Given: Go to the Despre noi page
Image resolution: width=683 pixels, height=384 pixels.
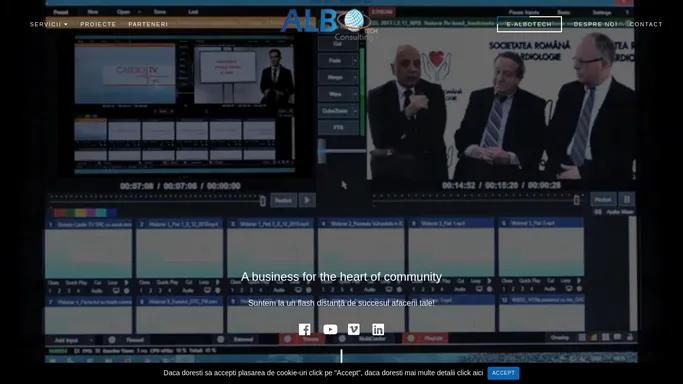Looking at the screenshot, I should (595, 24).
